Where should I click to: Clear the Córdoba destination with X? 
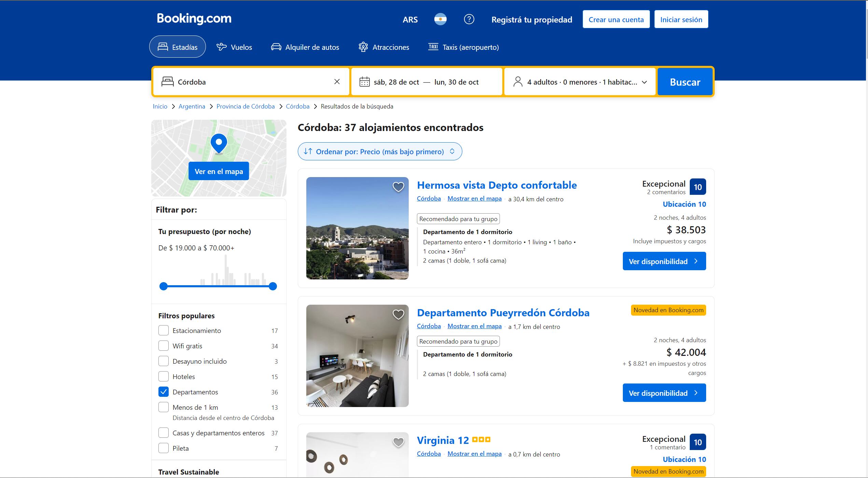[337, 82]
